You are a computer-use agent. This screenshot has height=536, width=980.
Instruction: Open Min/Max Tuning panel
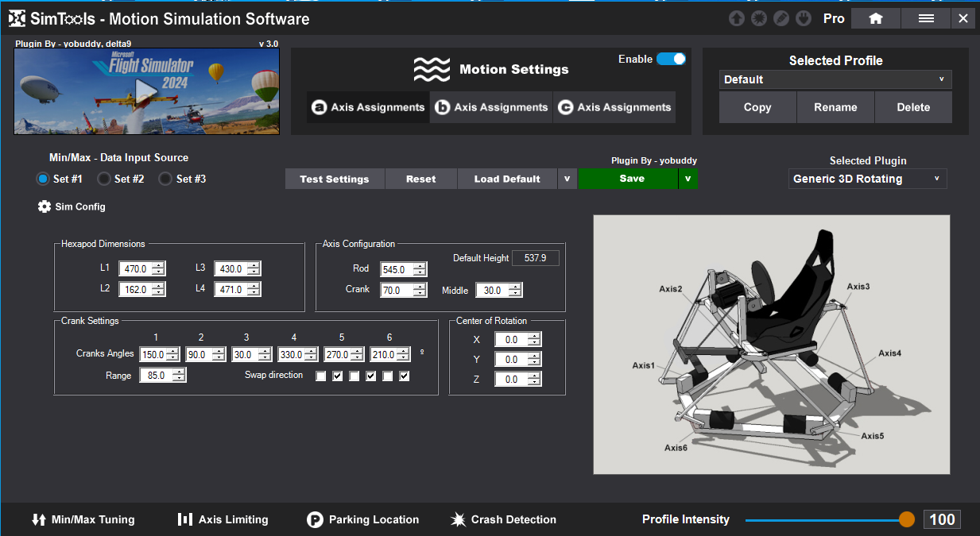83,519
